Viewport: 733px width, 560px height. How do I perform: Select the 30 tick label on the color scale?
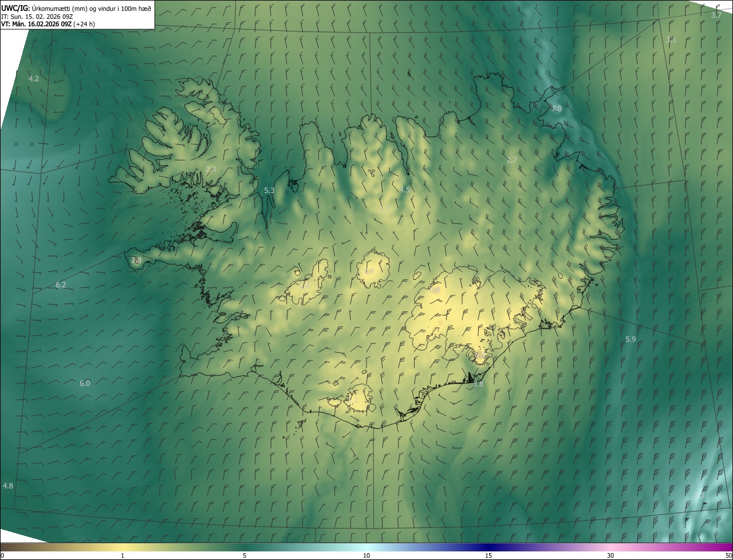point(610,556)
